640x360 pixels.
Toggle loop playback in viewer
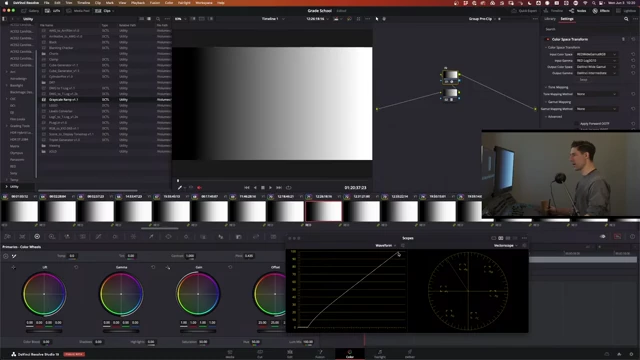[289, 188]
